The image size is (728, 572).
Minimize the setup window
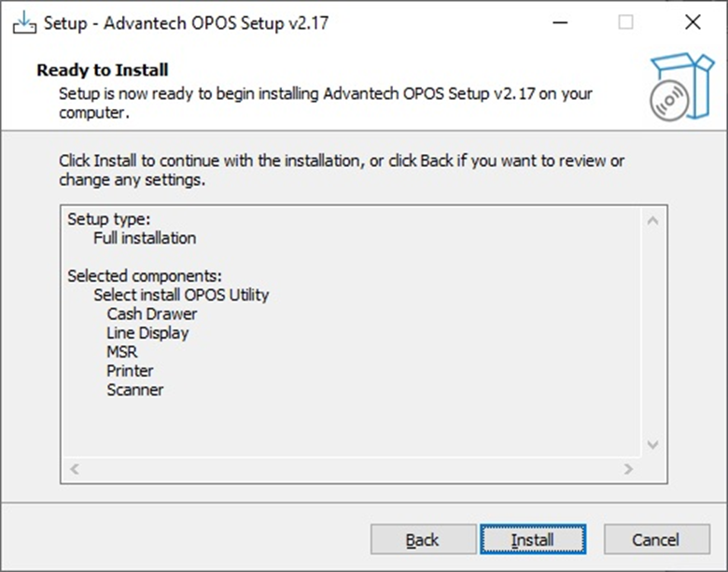point(560,22)
